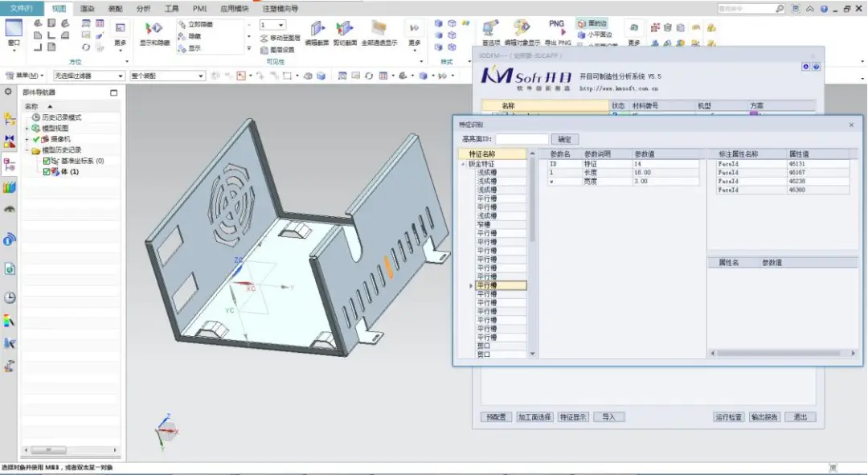The height and width of the screenshot is (475, 868).
Task: Open 首选项 (Preferences) in the ribbon
Action: [x=490, y=31]
